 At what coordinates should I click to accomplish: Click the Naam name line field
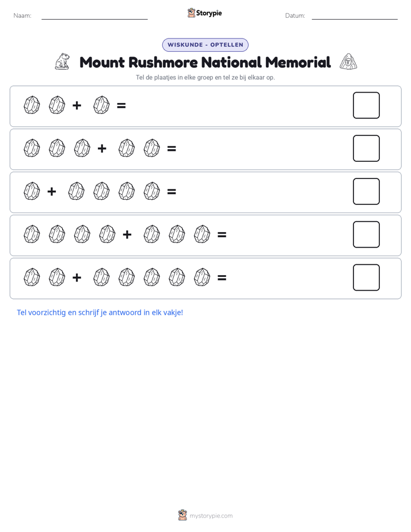(94, 16)
